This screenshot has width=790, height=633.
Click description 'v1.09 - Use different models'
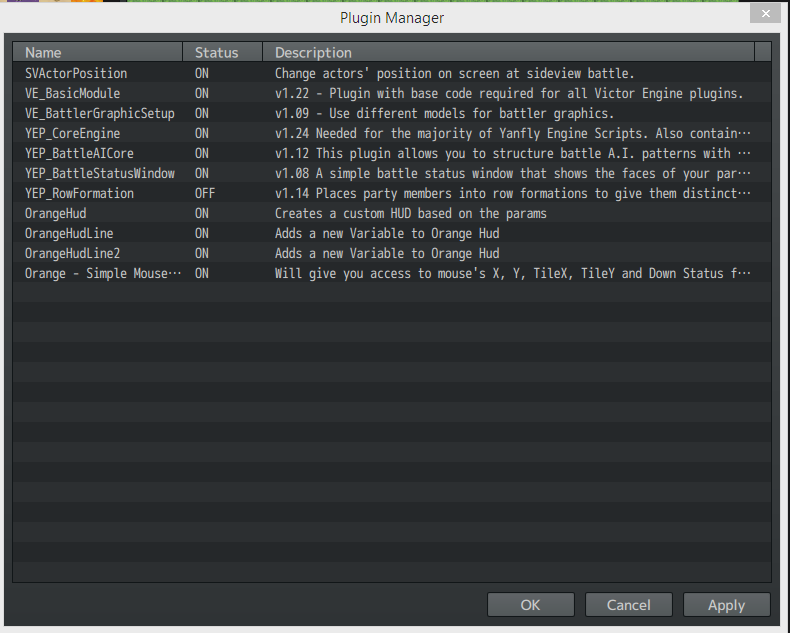coord(444,113)
